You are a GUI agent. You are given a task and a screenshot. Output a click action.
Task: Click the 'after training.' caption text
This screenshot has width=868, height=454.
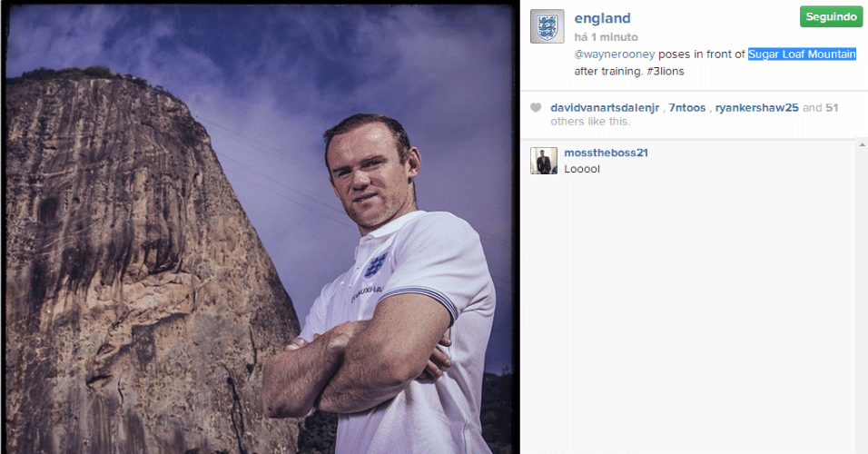click(607, 71)
